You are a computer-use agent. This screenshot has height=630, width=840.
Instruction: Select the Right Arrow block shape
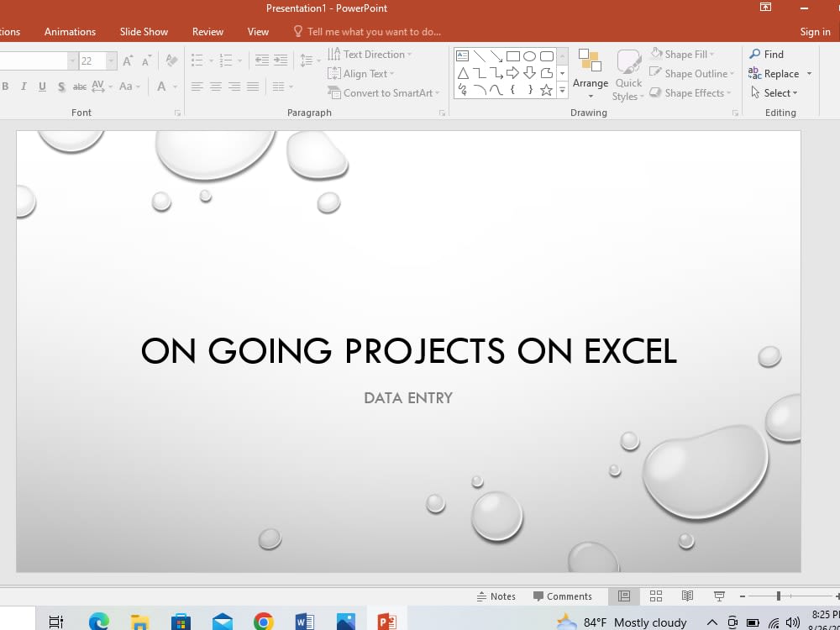[513, 73]
